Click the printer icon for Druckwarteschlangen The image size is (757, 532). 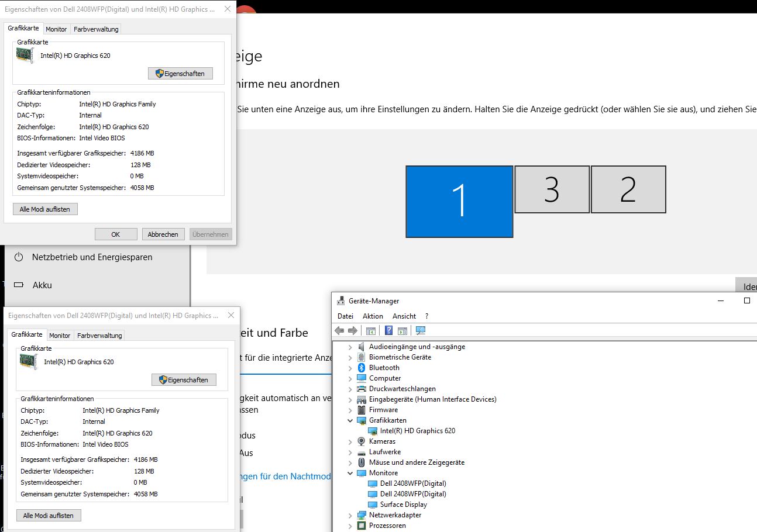point(362,389)
